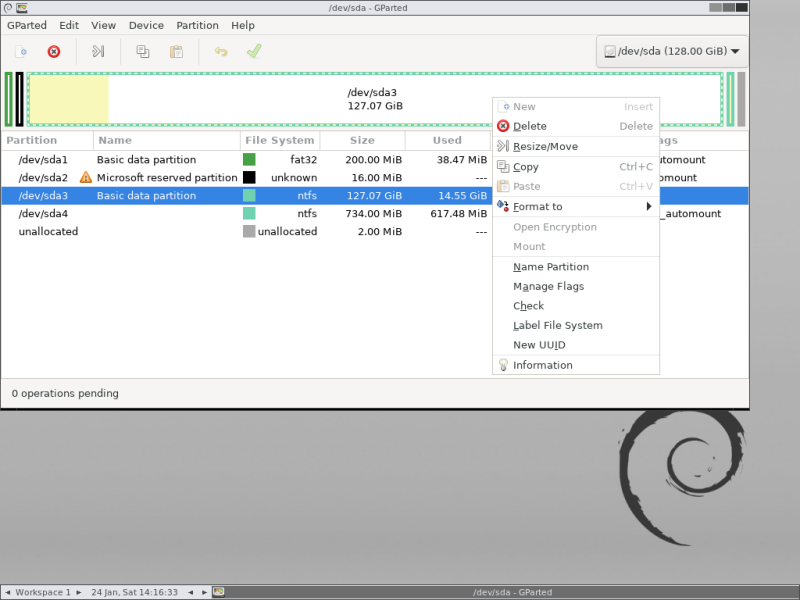
Task: Click the Information lightbulb icon in context menu
Action: [x=503, y=365]
